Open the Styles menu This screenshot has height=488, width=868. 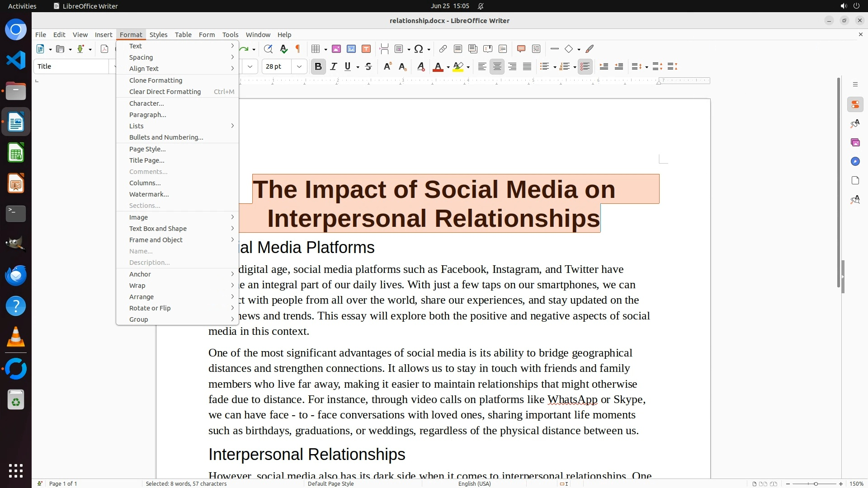[158, 35]
